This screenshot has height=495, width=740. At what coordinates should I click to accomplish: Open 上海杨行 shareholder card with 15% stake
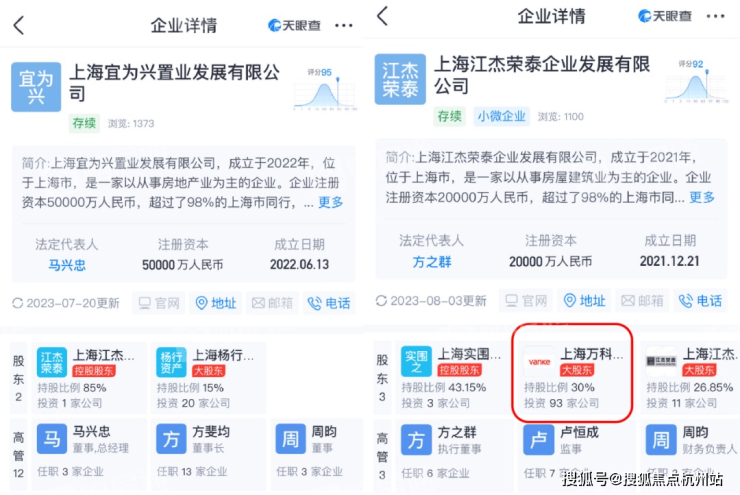point(208,378)
